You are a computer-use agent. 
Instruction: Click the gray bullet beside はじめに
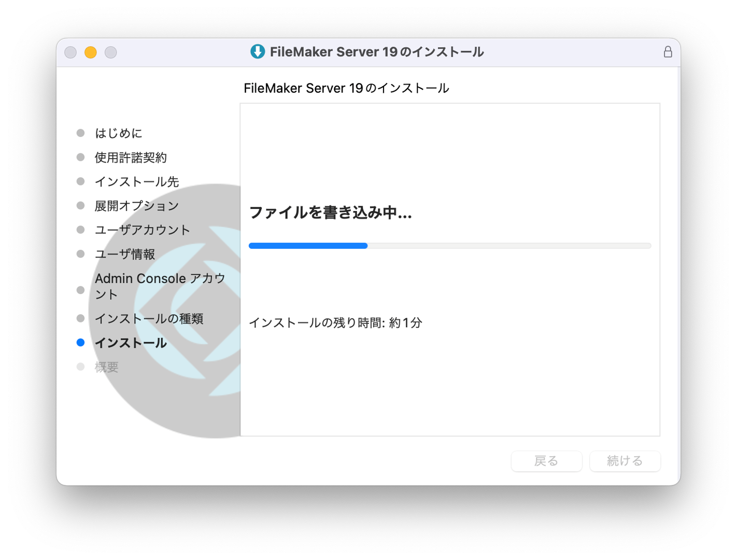[80, 133]
